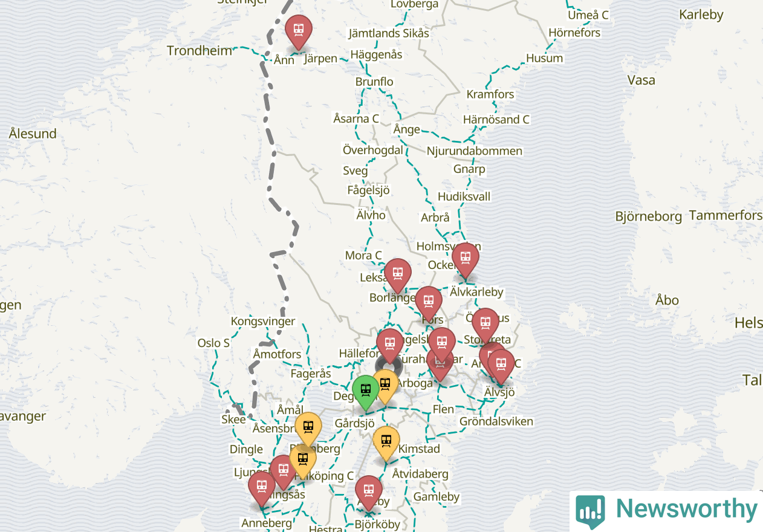Click the Järpen station label
The height and width of the screenshot is (532, 763).
tap(320, 59)
